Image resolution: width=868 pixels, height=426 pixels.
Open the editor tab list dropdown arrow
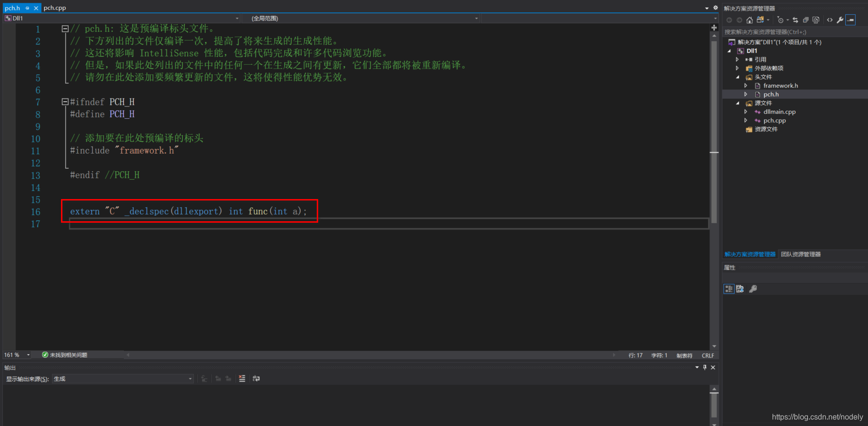tap(707, 8)
